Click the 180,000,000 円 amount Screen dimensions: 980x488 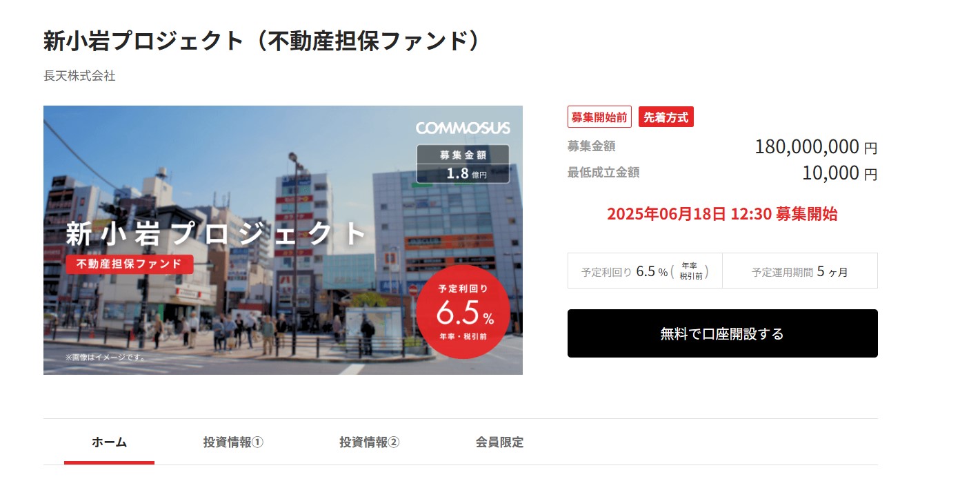816,147
